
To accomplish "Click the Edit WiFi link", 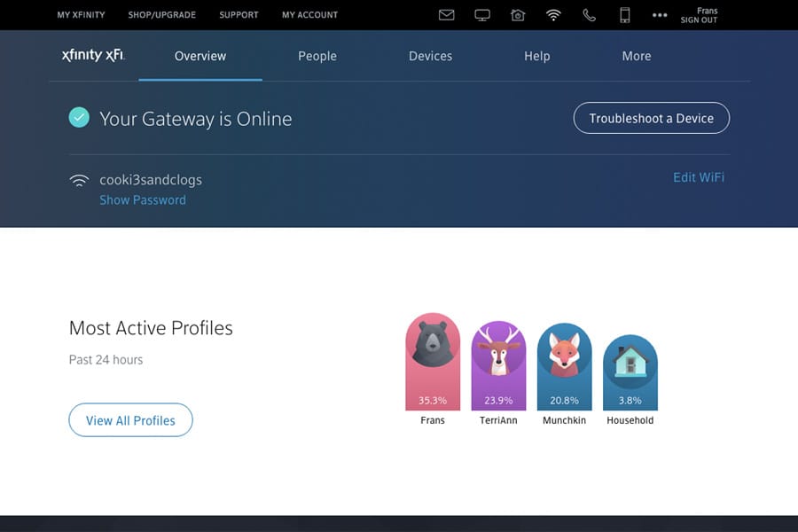I will tap(699, 177).
